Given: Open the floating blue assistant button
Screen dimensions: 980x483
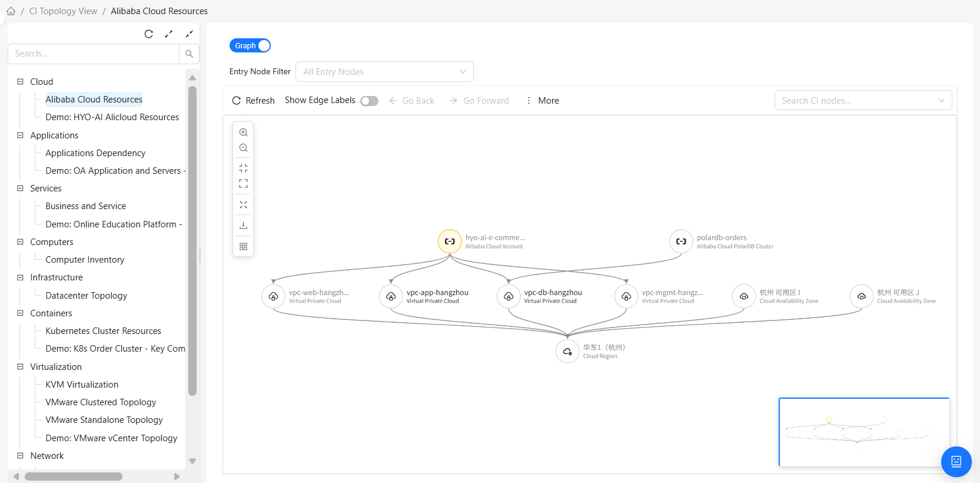Looking at the screenshot, I should tap(956, 462).
